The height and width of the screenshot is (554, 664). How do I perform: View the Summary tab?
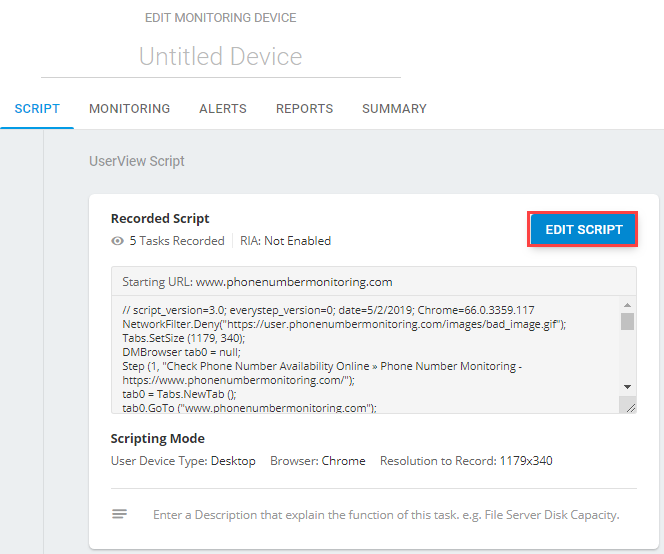[x=394, y=109]
